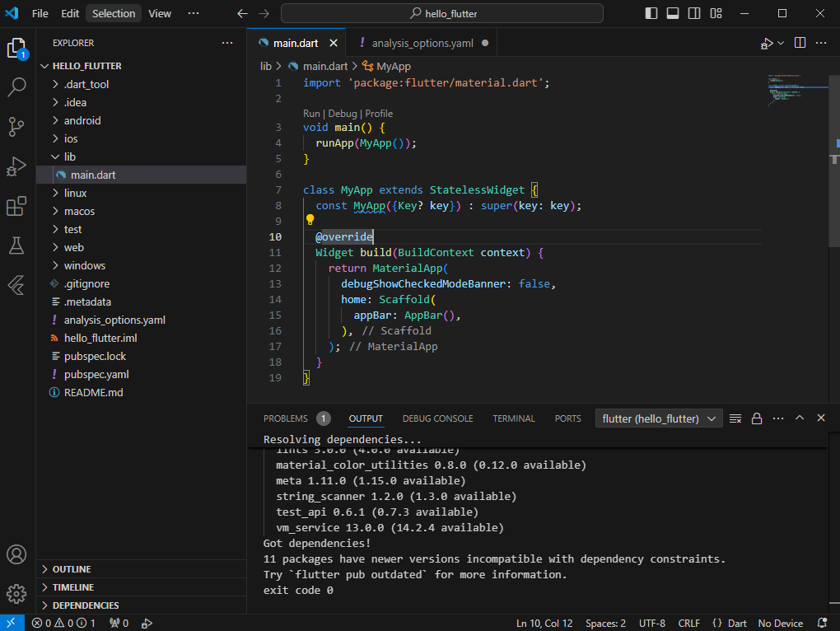This screenshot has height=631, width=840.
Task: Click the ports forwarded status indicator
Action: [119, 623]
